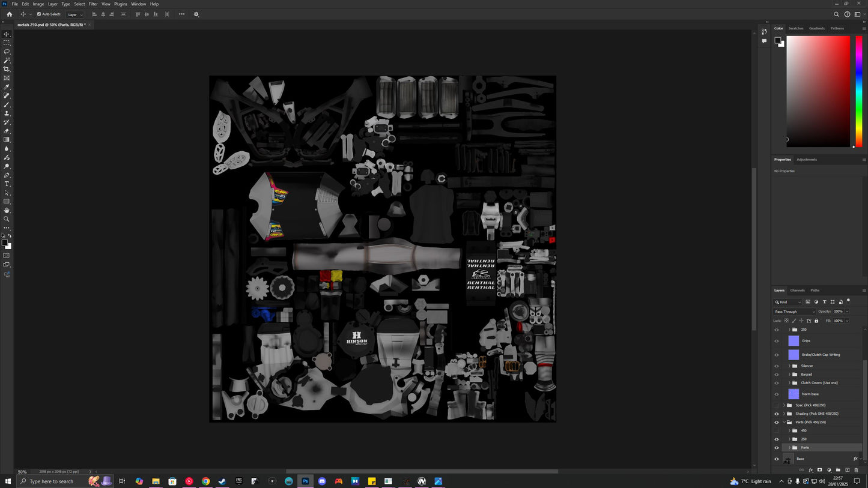Image resolution: width=868 pixels, height=488 pixels.
Task: Activate the Hand tool
Action: 7,210
